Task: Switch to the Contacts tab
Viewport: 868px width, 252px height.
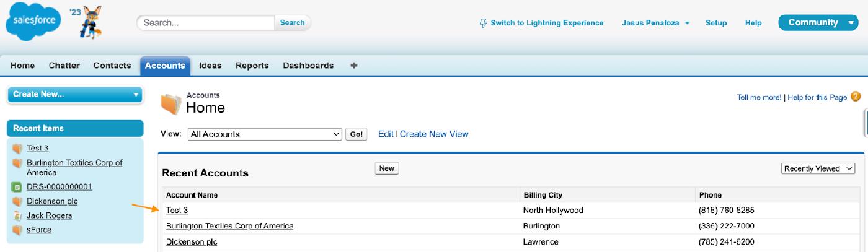Action: (112, 66)
